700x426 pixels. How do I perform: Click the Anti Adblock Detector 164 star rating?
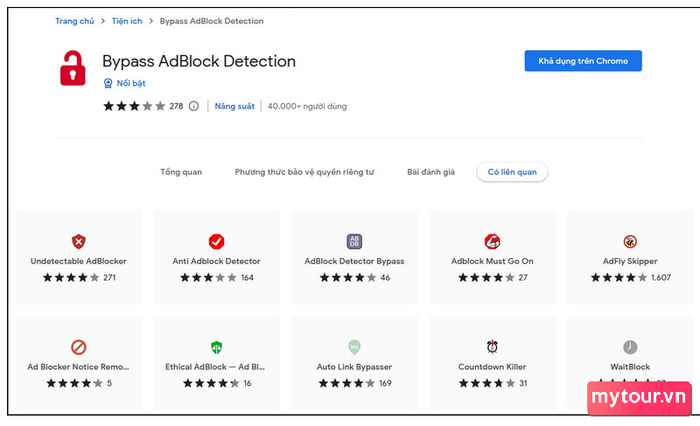point(208,278)
